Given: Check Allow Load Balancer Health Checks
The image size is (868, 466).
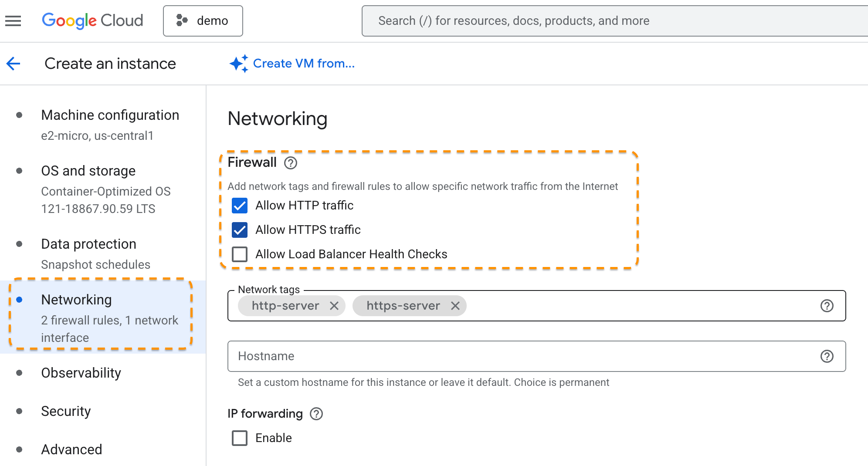Looking at the screenshot, I should (x=240, y=254).
